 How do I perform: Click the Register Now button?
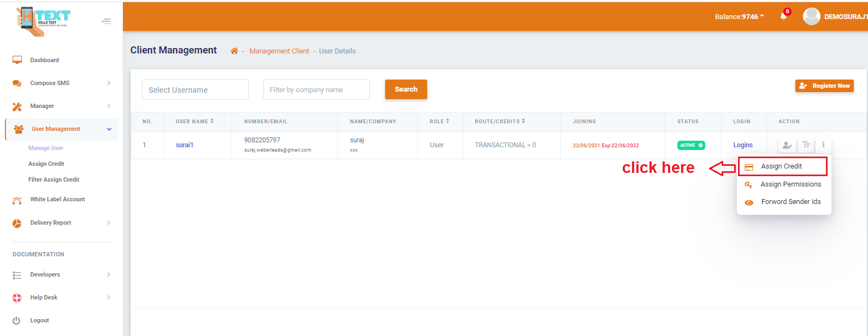point(824,86)
